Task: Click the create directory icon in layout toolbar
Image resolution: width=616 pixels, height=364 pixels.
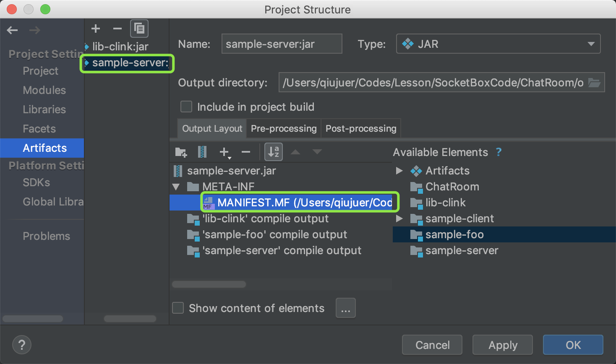Action: pos(181,152)
